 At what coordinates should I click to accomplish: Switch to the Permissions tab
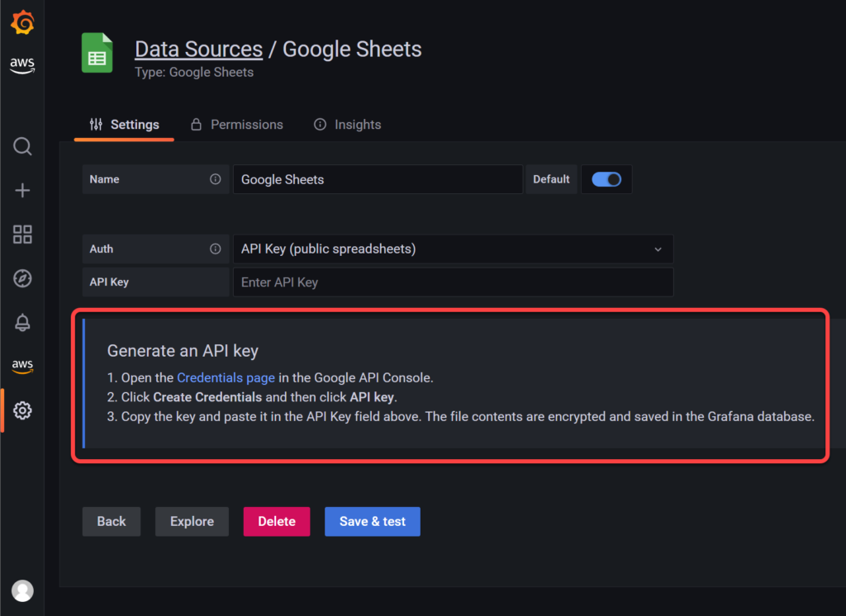pyautogui.click(x=237, y=124)
